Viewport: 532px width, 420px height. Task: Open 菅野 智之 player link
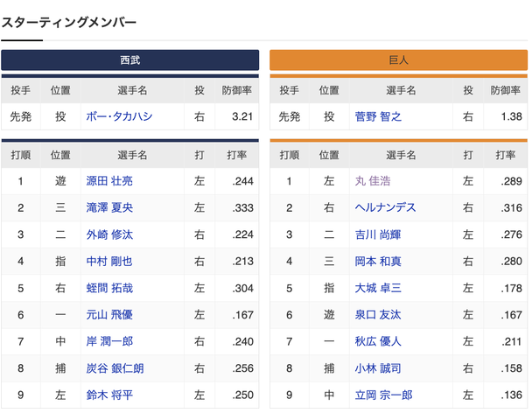coord(378,116)
